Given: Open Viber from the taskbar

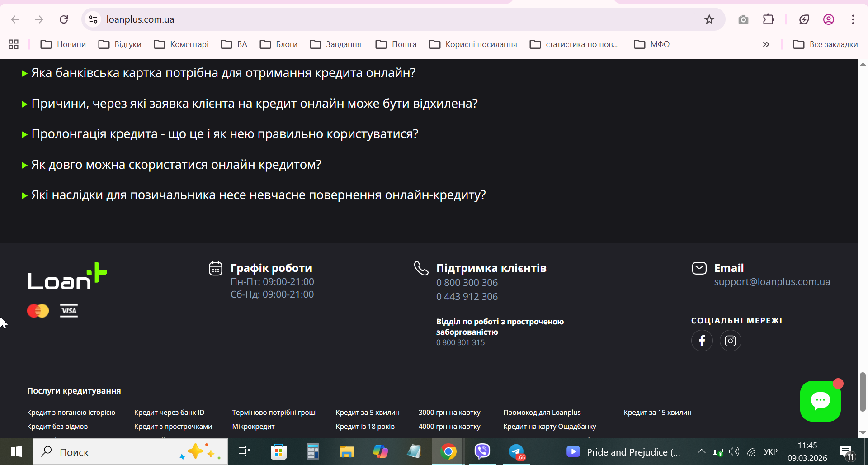Looking at the screenshot, I should 482,451.
